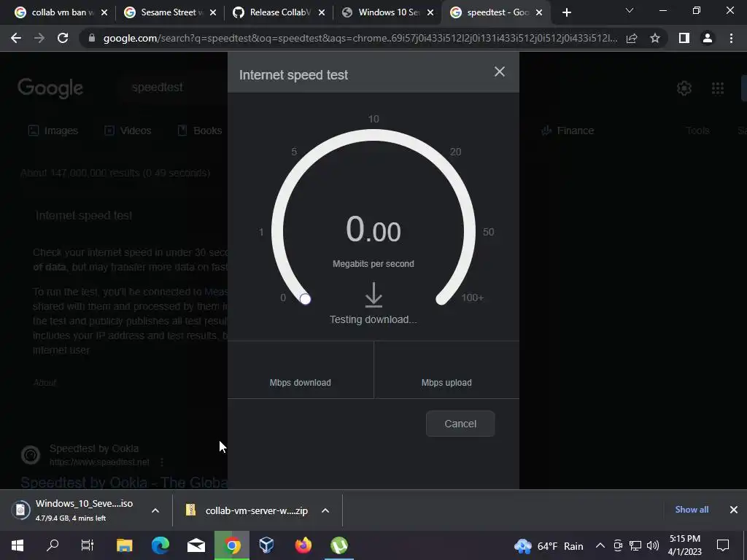This screenshot has width=747, height=560.
Task: Close the downloads bar
Action: [734, 510]
